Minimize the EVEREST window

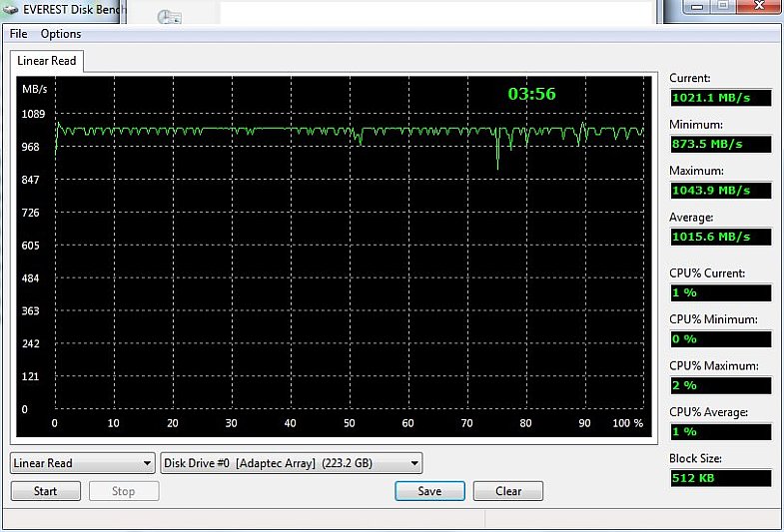point(697,7)
